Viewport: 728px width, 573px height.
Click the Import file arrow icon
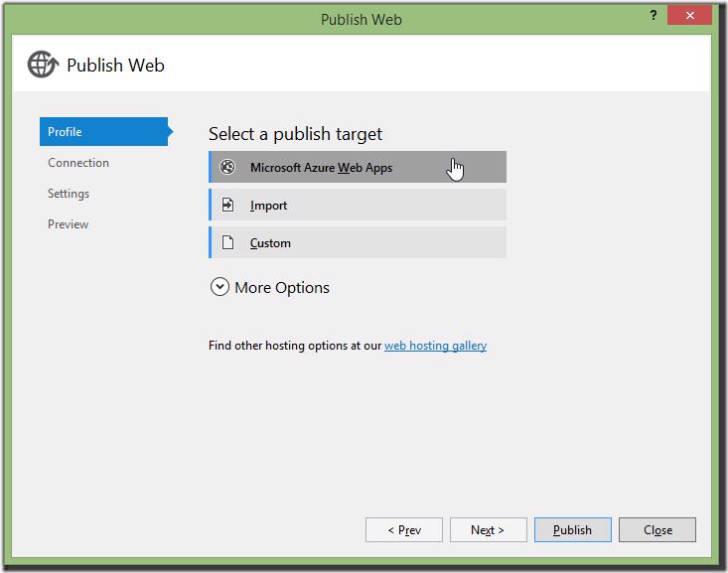click(227, 205)
